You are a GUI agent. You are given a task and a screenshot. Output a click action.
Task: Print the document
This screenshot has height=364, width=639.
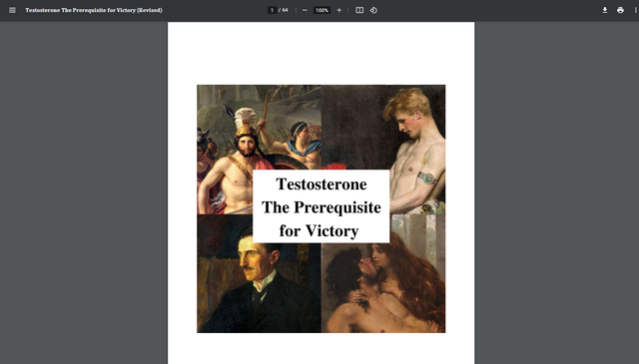(x=620, y=10)
